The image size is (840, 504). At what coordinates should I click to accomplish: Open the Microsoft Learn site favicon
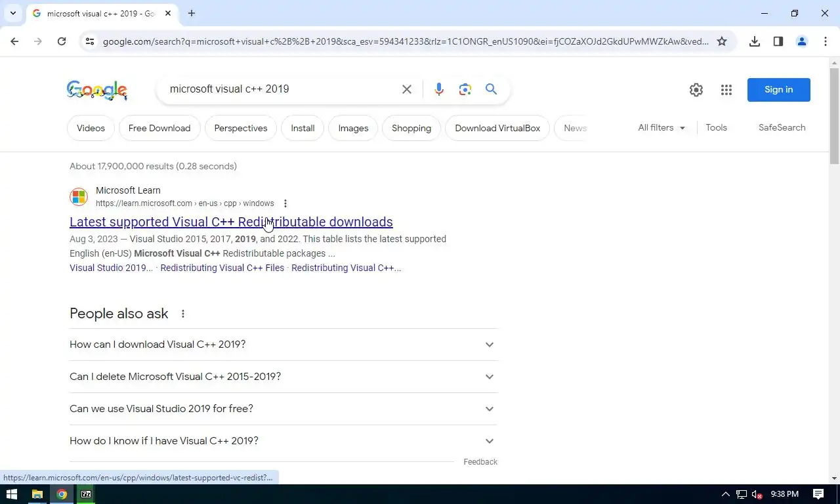[79, 197]
